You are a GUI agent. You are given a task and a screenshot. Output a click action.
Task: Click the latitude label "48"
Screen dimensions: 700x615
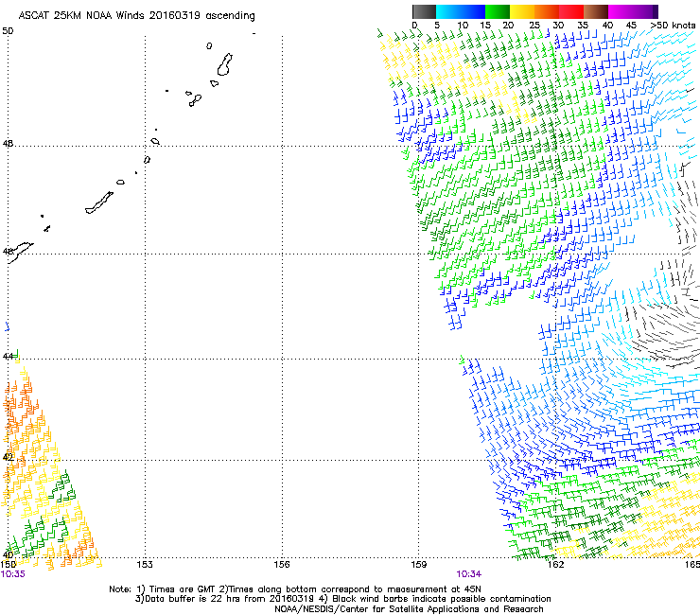(x=8, y=144)
